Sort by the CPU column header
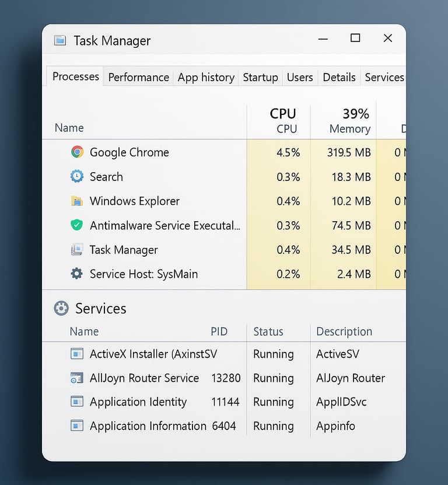The image size is (448, 485). click(x=283, y=121)
